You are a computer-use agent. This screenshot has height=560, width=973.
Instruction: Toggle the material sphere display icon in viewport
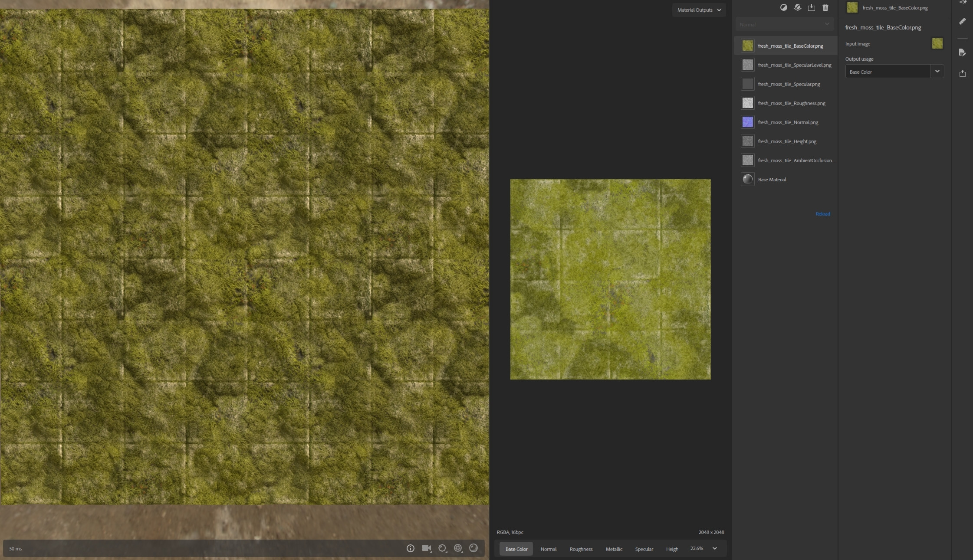473,548
